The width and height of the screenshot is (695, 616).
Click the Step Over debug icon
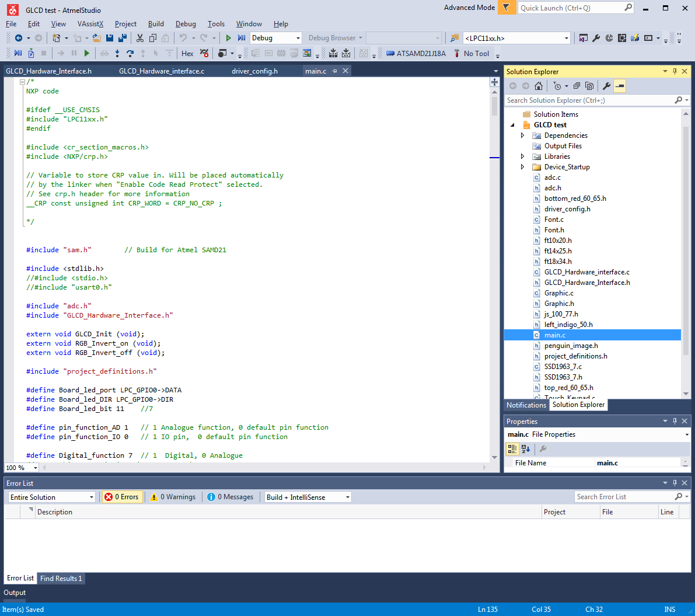click(x=130, y=53)
